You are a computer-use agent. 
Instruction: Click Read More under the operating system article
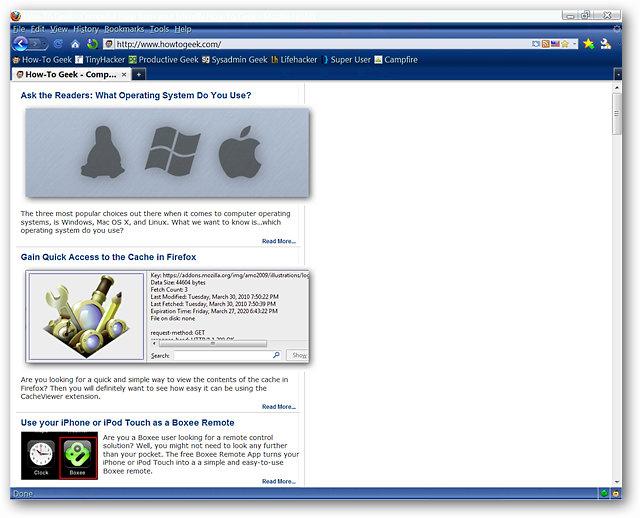279,241
